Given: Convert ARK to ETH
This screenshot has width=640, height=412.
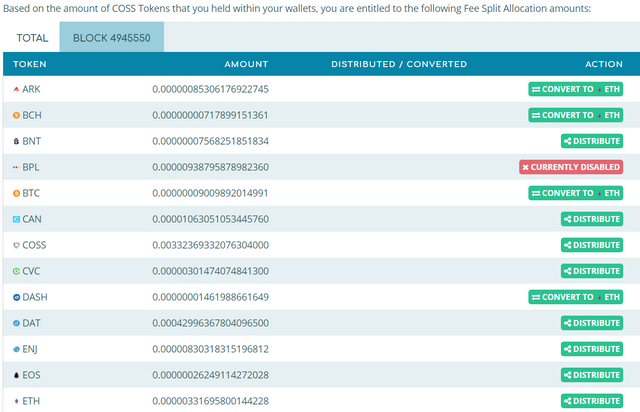Looking at the screenshot, I should pyautogui.click(x=576, y=89).
